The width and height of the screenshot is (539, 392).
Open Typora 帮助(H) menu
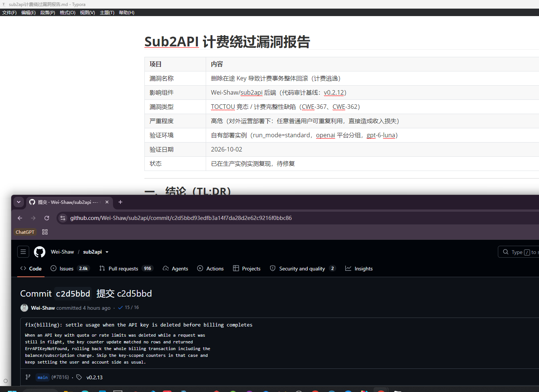pos(127,12)
